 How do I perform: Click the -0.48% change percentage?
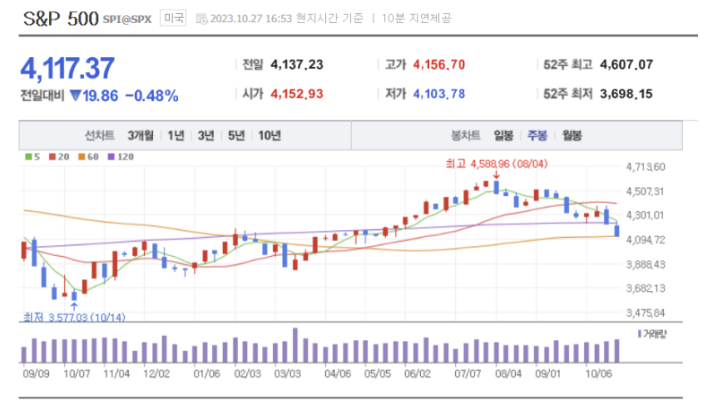point(152,96)
